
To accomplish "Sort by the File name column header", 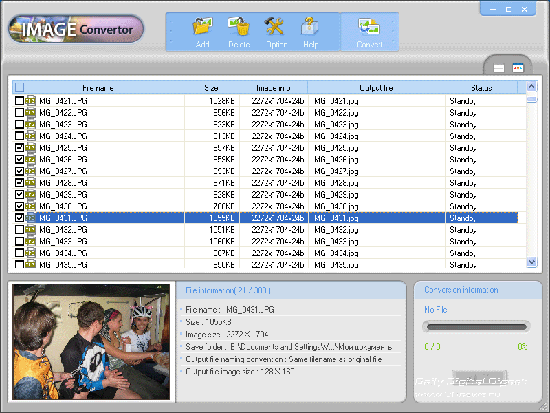I will [98, 88].
